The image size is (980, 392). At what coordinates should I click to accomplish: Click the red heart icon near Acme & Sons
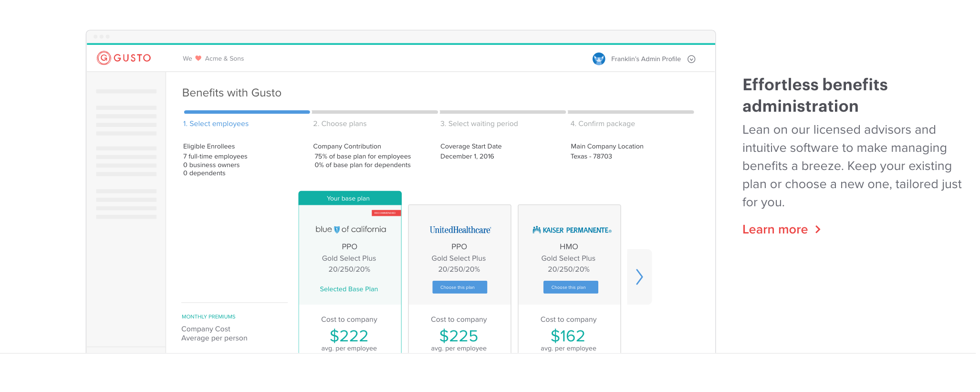pos(198,58)
